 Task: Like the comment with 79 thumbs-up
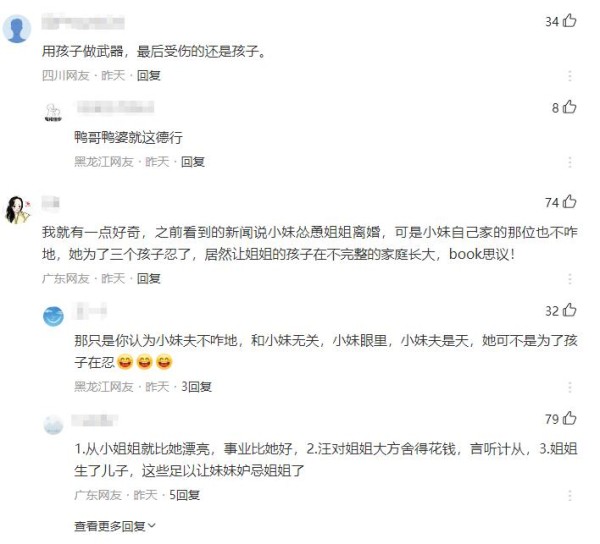(569, 418)
